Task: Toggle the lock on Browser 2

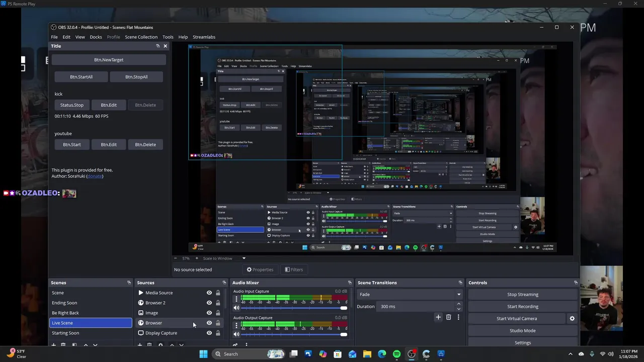Action: pyautogui.click(x=218, y=303)
